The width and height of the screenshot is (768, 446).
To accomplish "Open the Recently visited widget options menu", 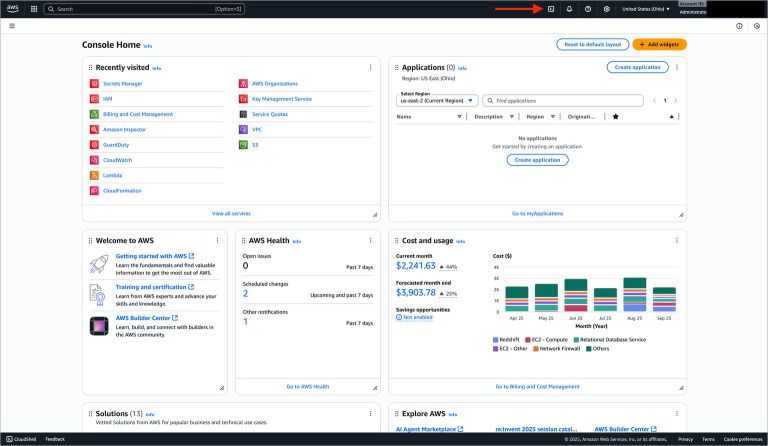I will click(x=371, y=67).
